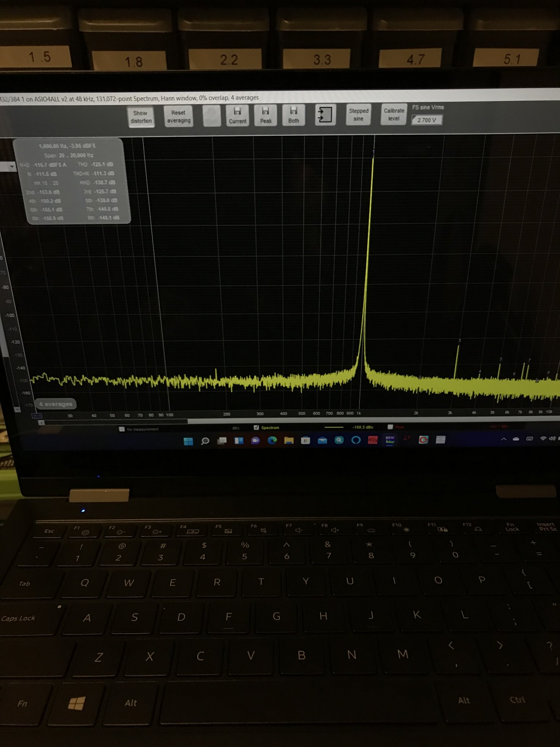Click the left arrow of the frequency scrollbar
Image resolution: width=560 pixels, height=747 pixels.
[x=42, y=422]
